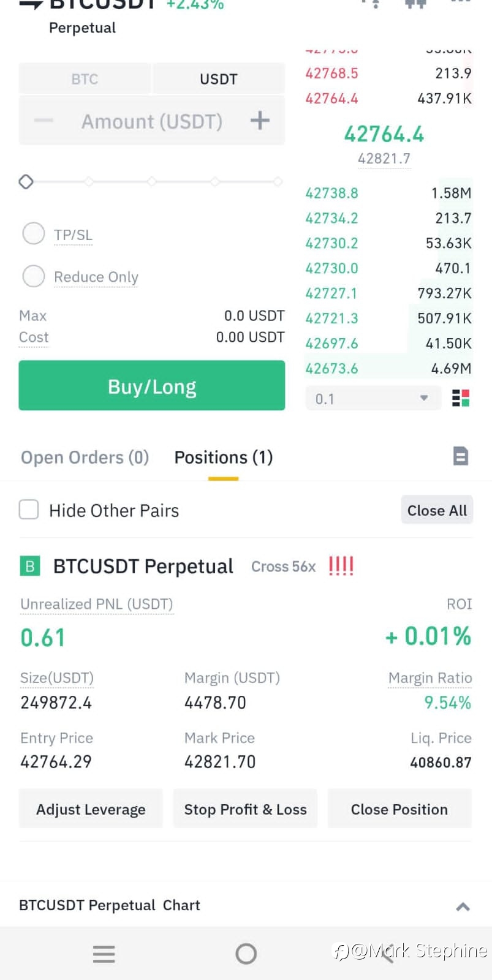The height and width of the screenshot is (980, 492).
Task: Open order history document icon
Action: pyautogui.click(x=461, y=456)
